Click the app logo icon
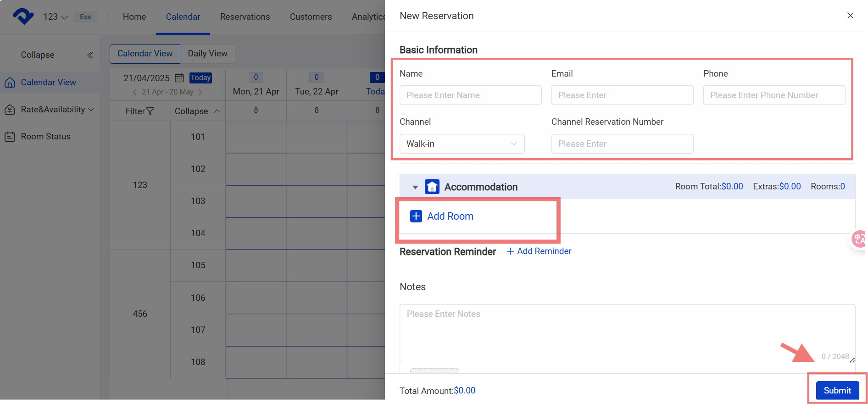This screenshot has height=404, width=868. [23, 17]
